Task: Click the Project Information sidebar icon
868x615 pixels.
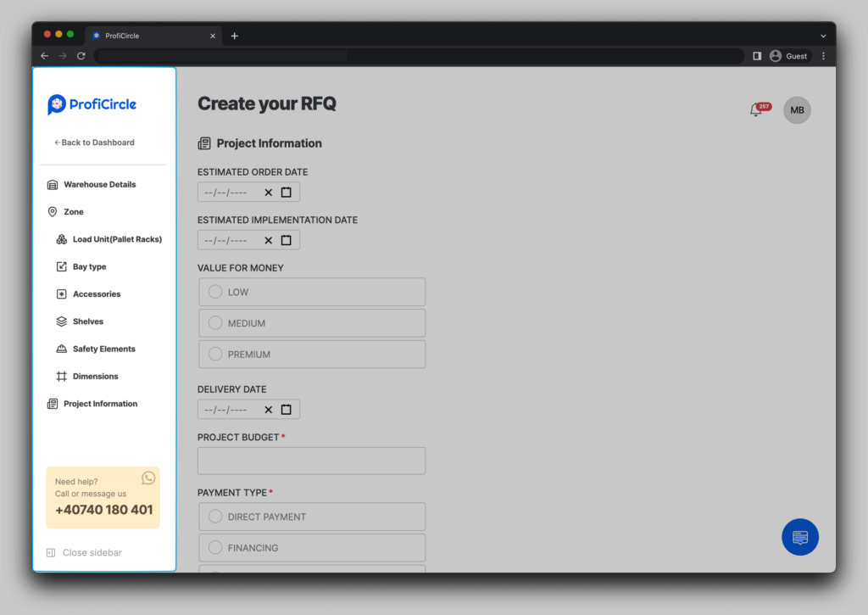Action: point(53,404)
